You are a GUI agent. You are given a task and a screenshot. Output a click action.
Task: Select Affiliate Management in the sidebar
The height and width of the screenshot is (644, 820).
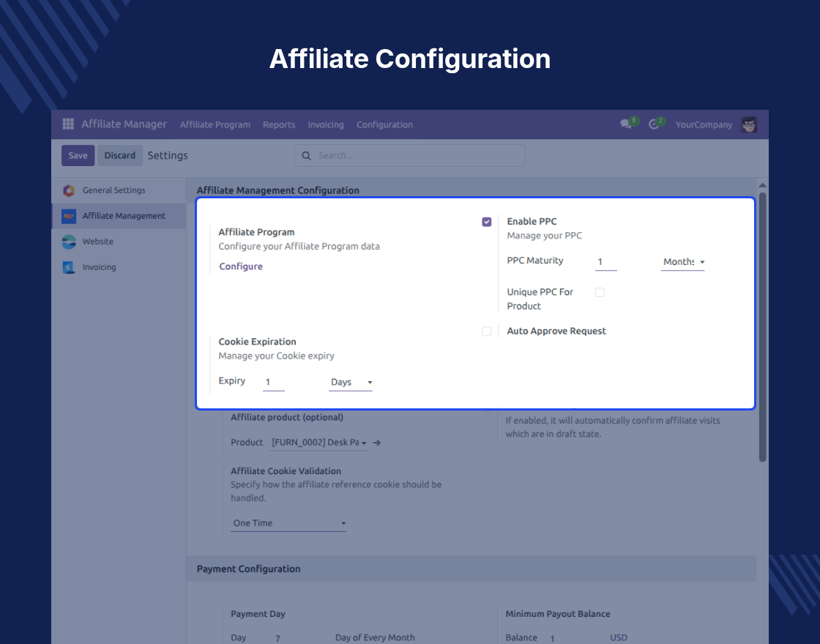(119, 216)
